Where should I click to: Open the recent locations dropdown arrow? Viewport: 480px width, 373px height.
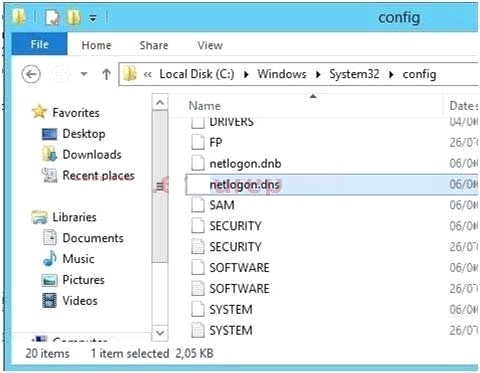click(84, 74)
